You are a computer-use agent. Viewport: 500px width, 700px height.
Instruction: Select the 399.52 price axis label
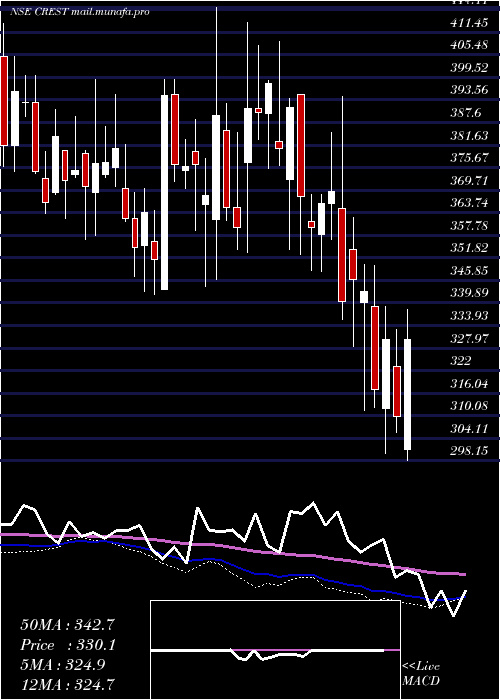[469, 68]
